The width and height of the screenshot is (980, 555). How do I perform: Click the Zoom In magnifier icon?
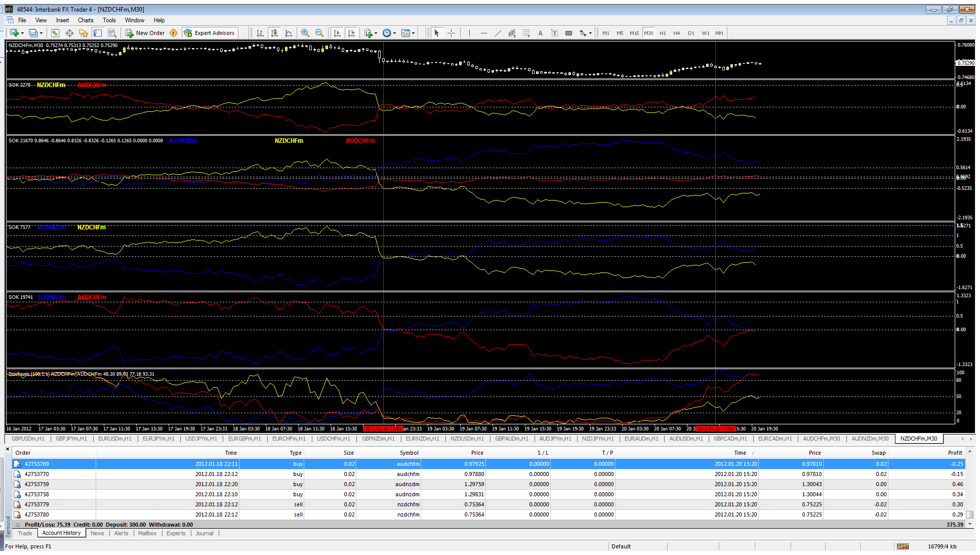point(305,33)
